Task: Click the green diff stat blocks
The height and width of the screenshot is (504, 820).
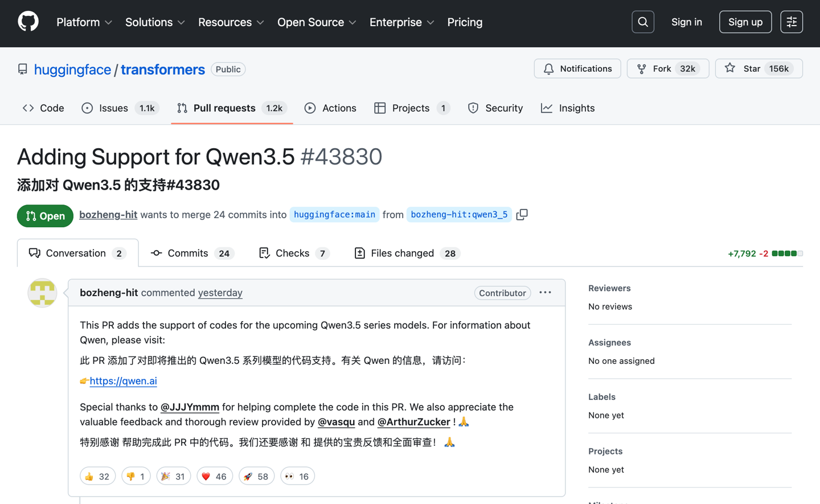Action: (788, 253)
